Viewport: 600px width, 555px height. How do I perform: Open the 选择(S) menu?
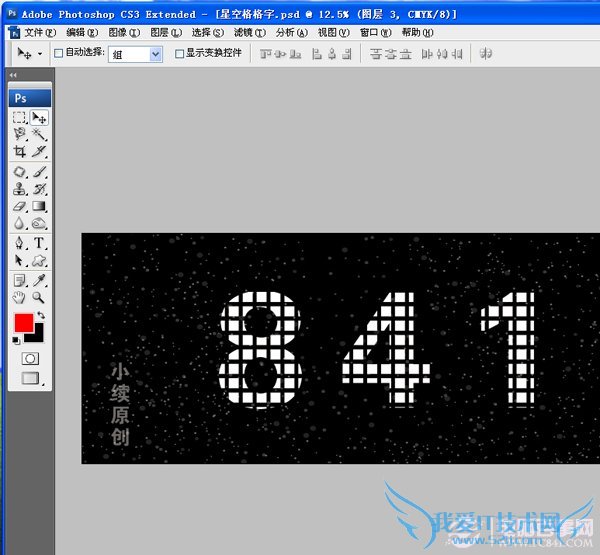208,33
